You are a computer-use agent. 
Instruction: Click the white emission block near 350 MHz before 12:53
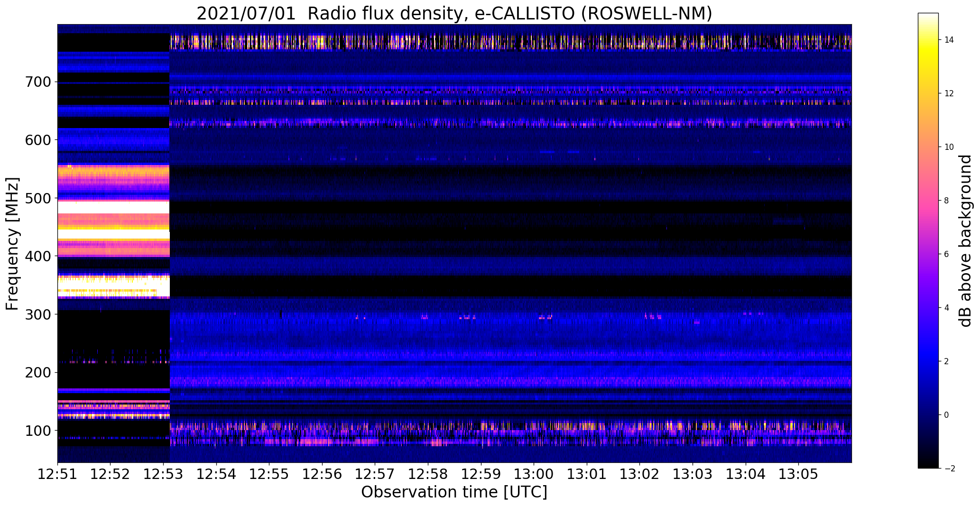tap(113, 286)
